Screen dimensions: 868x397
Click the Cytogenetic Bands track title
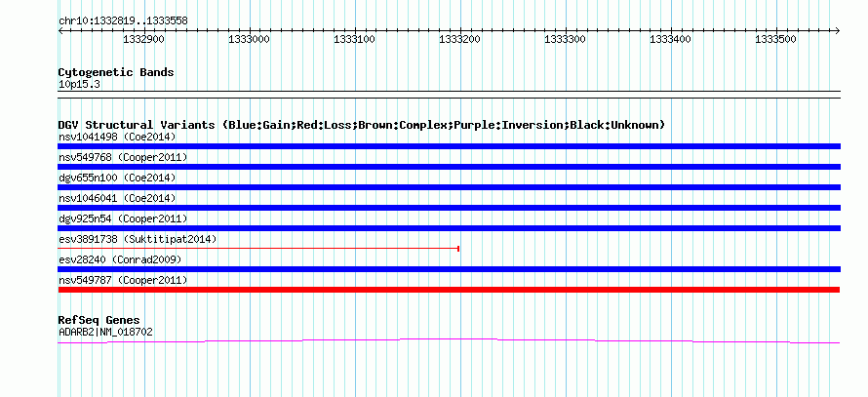pos(116,72)
